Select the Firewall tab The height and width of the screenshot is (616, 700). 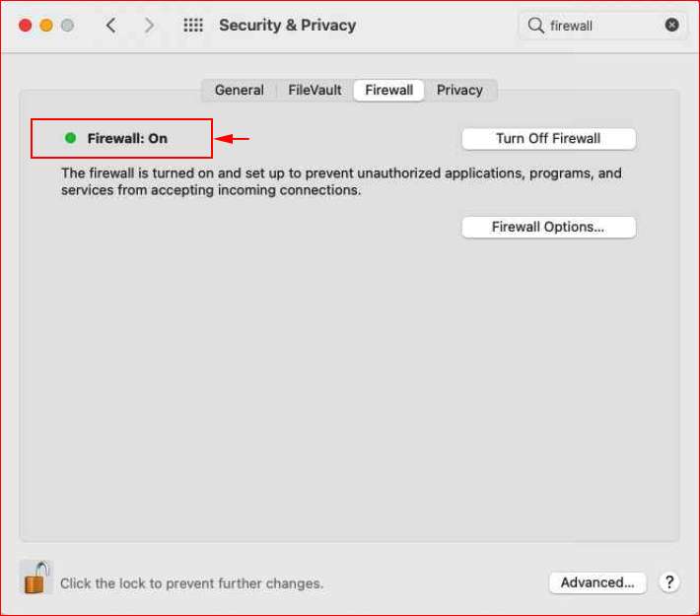388,90
